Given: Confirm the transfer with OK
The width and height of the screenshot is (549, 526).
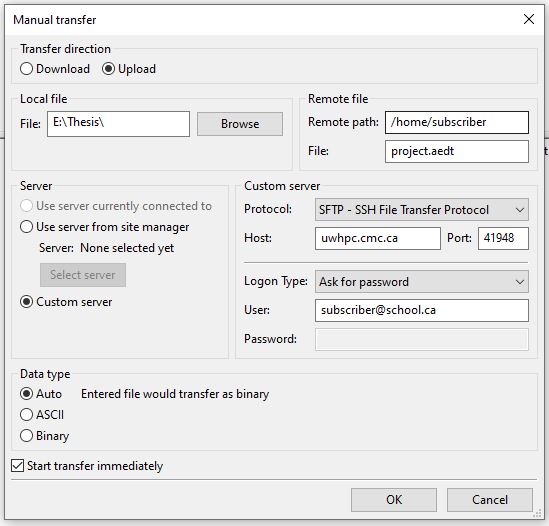Looking at the screenshot, I should click(394, 500).
